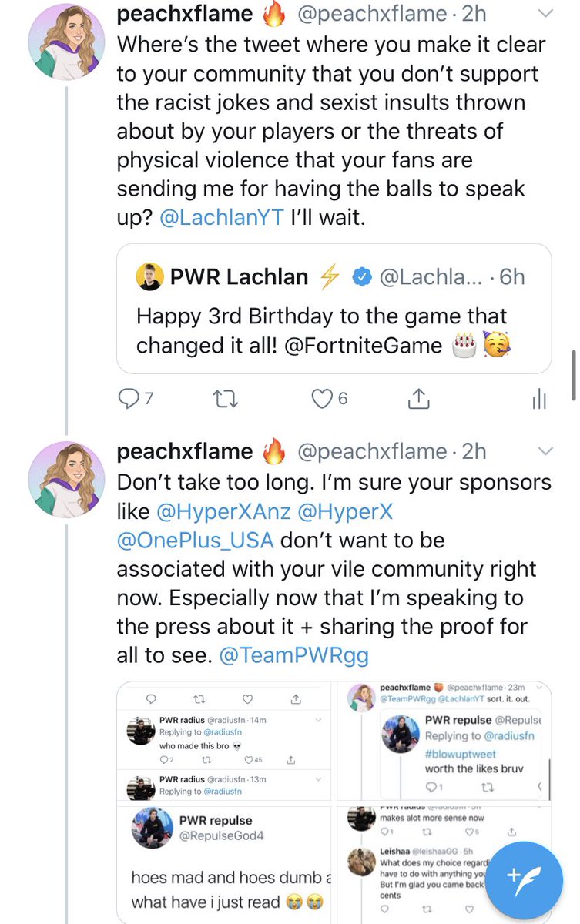Open the bottom-left PWR repulse screenshot

tap(224, 864)
